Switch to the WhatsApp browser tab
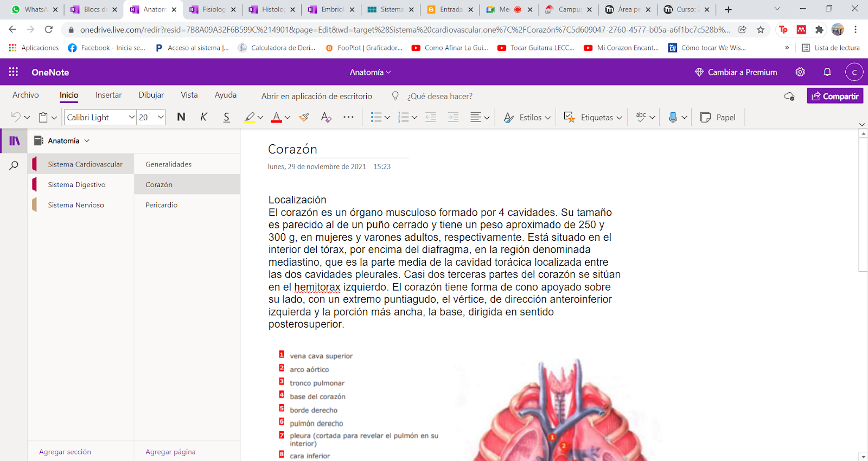 pyautogui.click(x=35, y=9)
